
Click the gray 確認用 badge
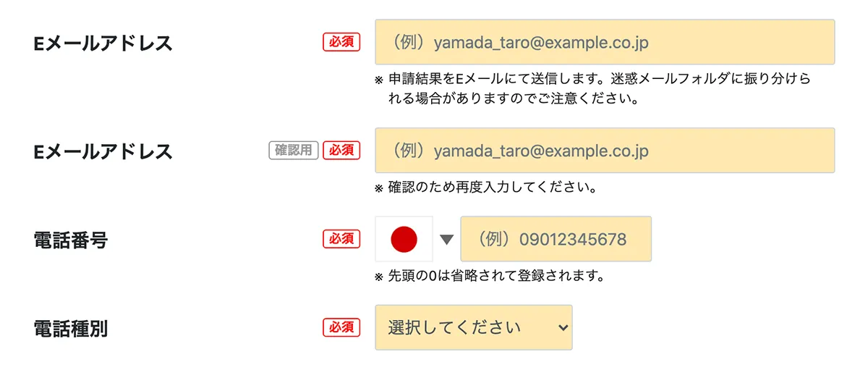294,150
